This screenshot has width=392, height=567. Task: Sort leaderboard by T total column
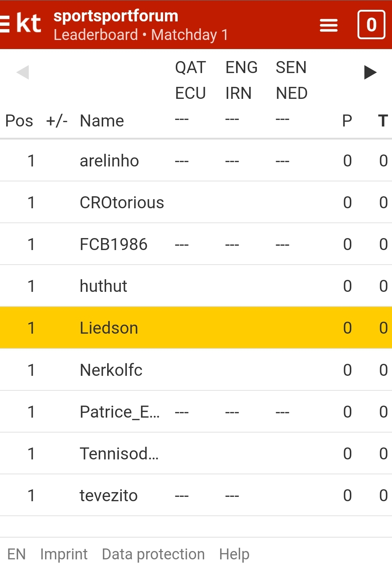pyautogui.click(x=383, y=121)
